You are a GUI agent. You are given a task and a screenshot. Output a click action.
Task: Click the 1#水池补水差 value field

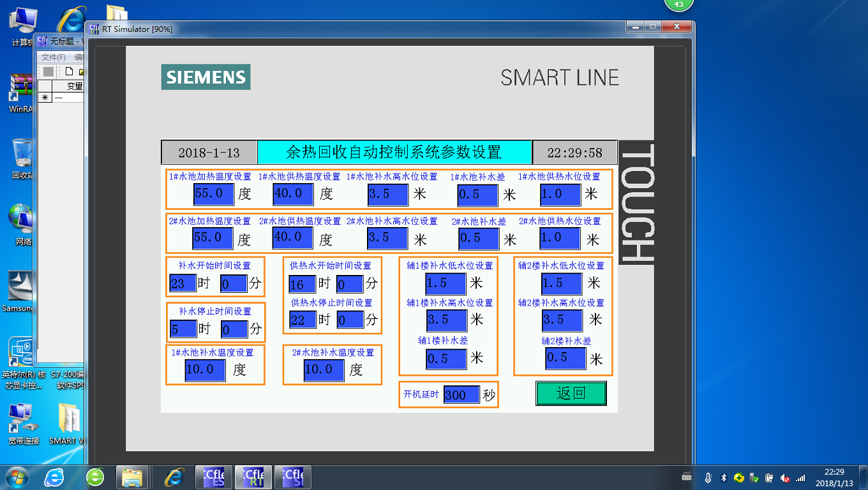click(x=477, y=195)
